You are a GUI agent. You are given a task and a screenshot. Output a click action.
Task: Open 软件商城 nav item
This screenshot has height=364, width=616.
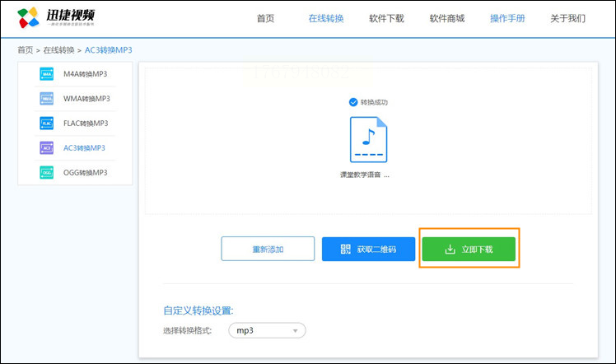click(x=447, y=18)
